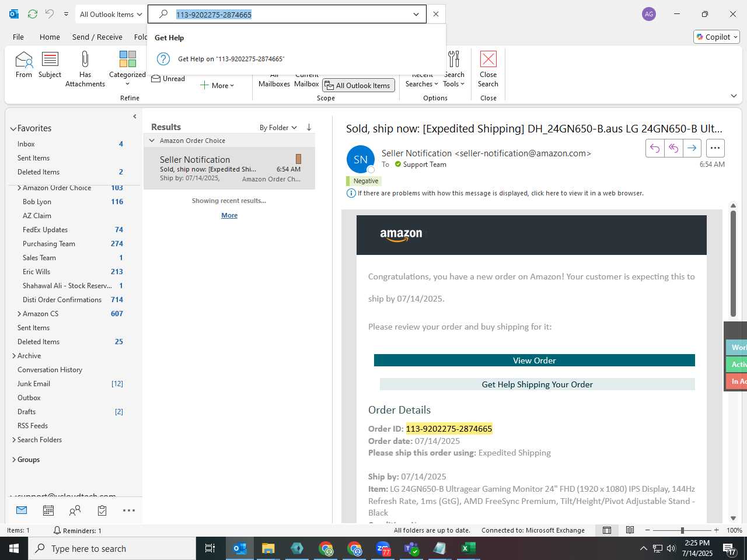Click the Reply All icon
The image size is (747, 560).
click(673, 148)
